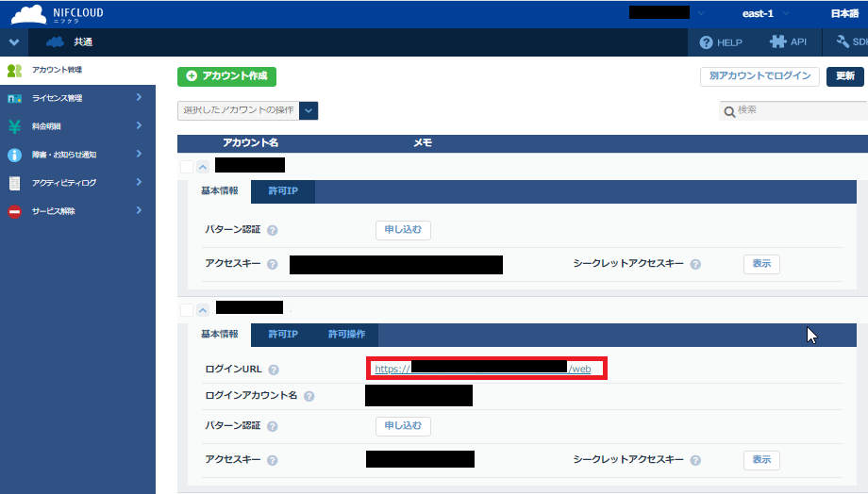This screenshot has width=868, height=494.
Task: Click help icon beside first シークレットアクセスキー
Action: click(x=695, y=264)
